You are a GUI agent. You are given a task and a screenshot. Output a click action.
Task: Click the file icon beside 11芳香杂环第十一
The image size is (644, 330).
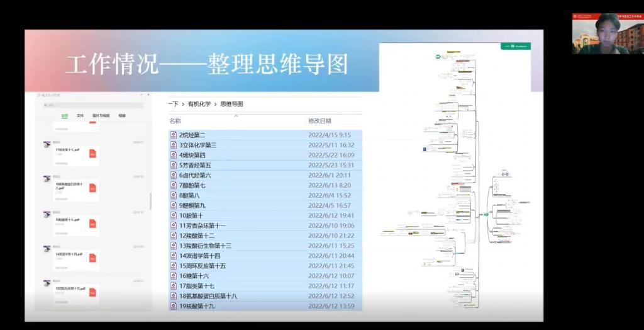[x=174, y=225]
